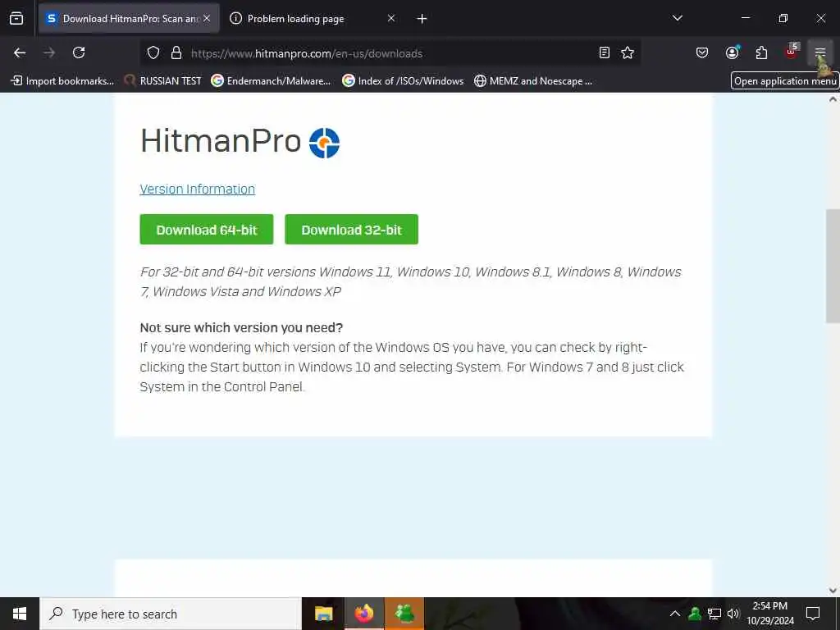Open MEMZ and Noescape bookmark
Viewport: 840px width, 630px height.
tap(533, 81)
